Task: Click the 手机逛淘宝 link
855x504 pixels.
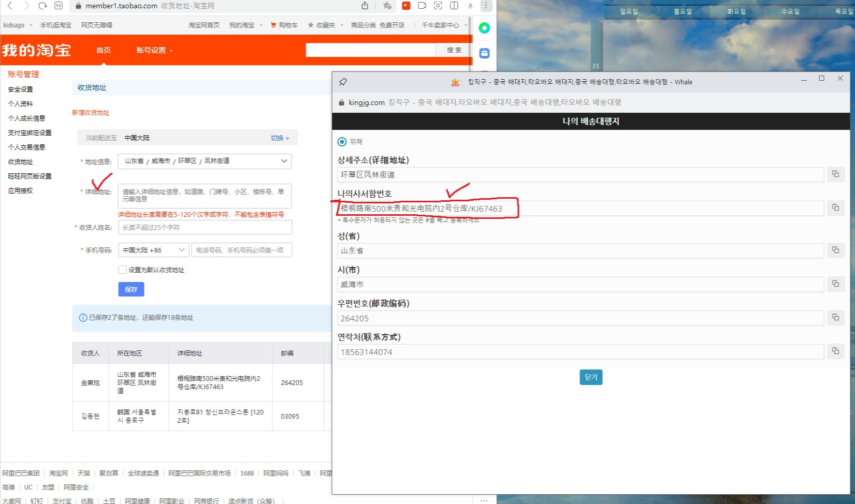Action: coord(56,25)
